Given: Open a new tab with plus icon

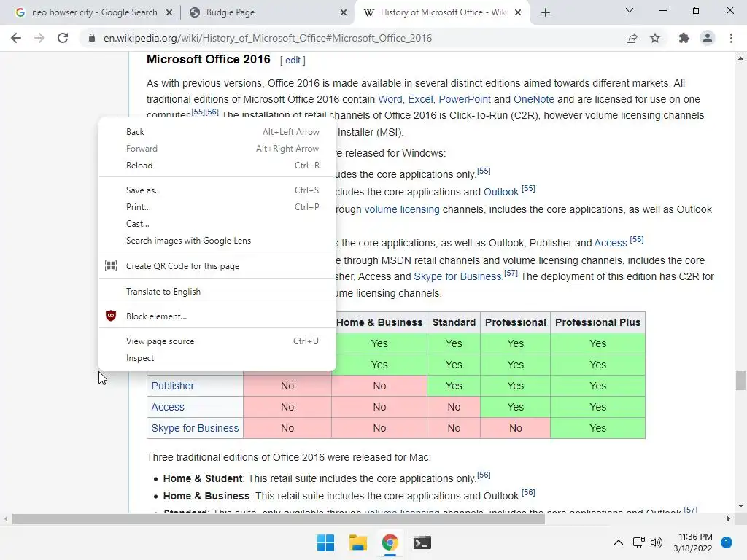Looking at the screenshot, I should [546, 12].
